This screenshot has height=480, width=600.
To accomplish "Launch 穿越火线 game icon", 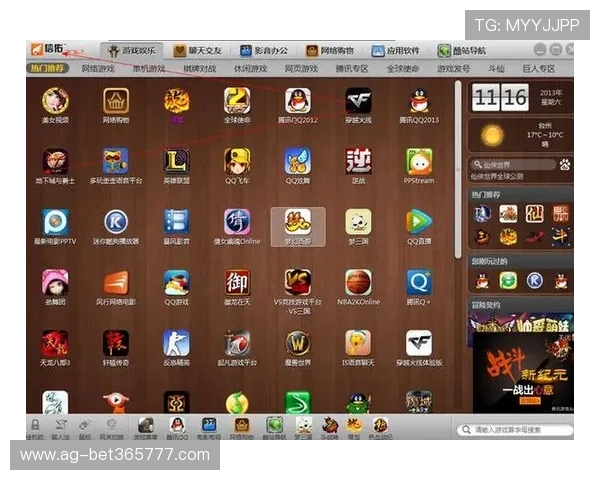I will [x=358, y=100].
